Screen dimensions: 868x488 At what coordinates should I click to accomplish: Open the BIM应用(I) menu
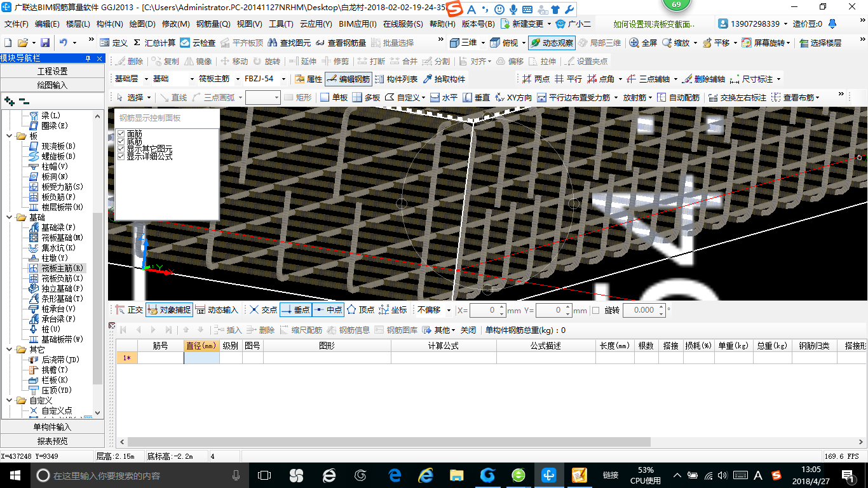[358, 24]
